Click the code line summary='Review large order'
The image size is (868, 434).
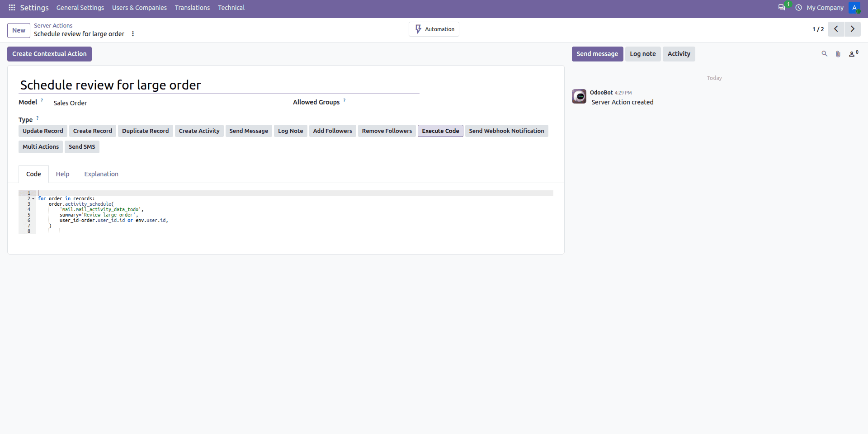coord(99,215)
